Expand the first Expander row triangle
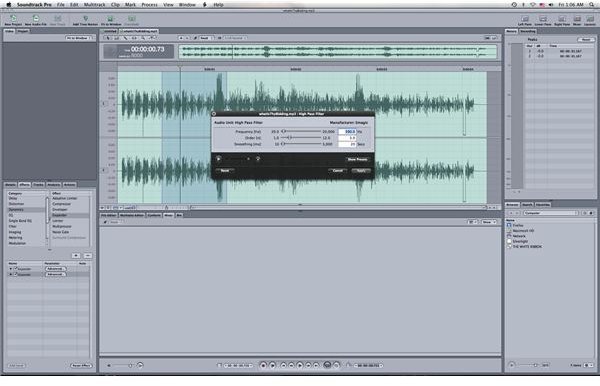Viewport: 600px width, 386px height. click(x=11, y=269)
